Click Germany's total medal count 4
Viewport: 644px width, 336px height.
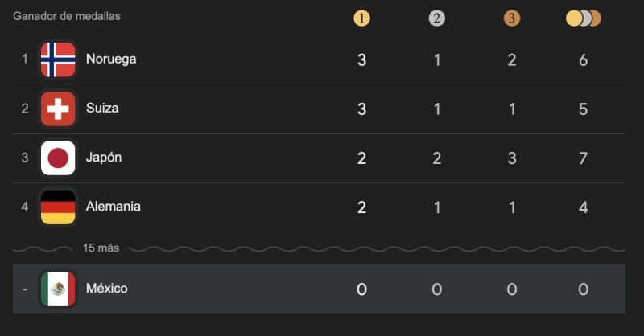[584, 207]
